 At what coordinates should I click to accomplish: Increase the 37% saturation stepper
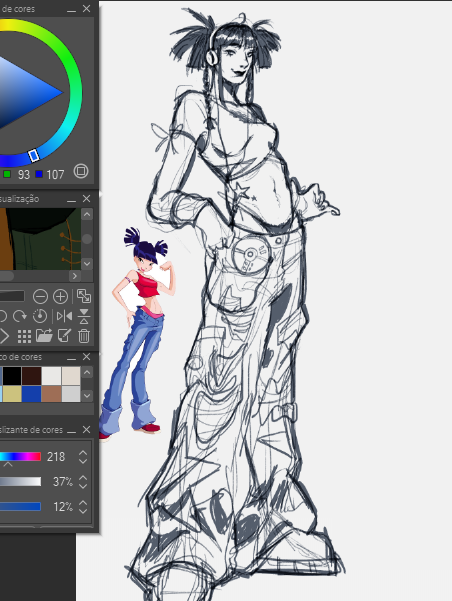(83, 478)
